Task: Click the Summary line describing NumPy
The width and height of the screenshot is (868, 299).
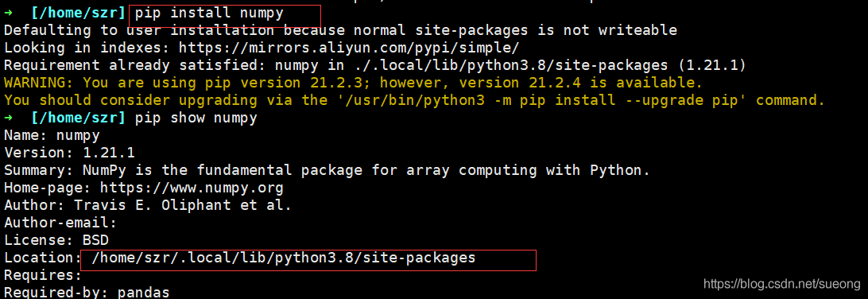Action: tap(327, 170)
